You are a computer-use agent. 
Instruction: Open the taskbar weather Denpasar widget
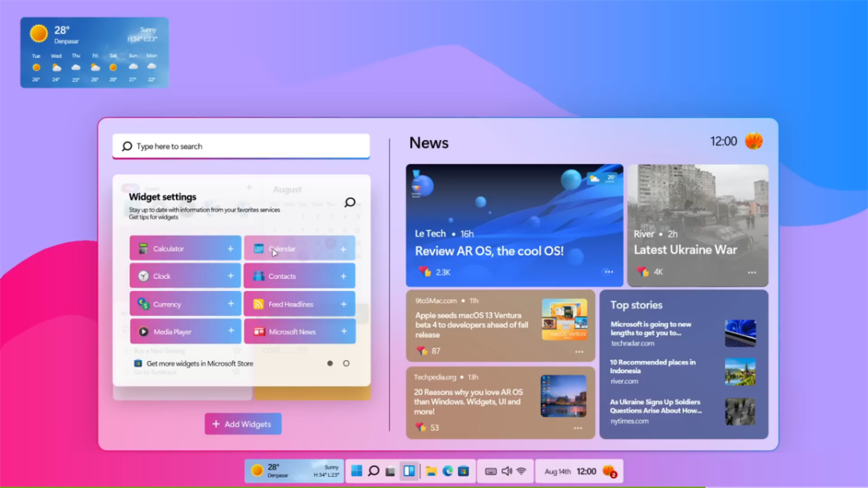294,471
